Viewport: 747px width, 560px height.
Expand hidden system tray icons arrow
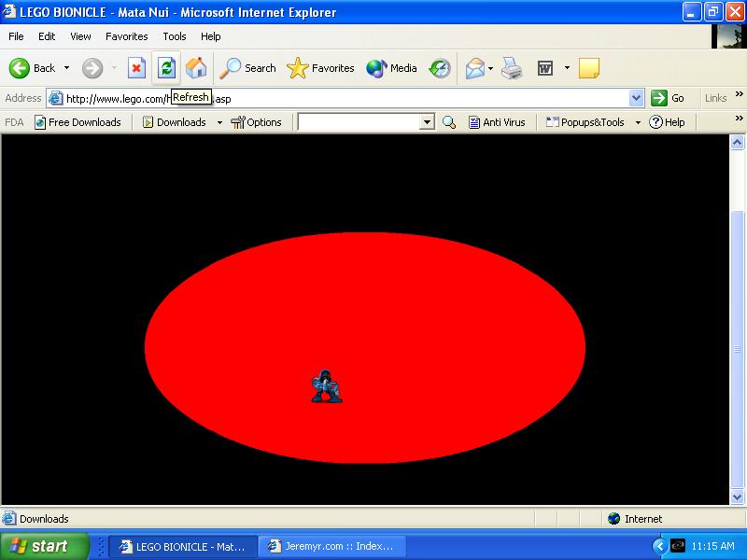point(659,546)
